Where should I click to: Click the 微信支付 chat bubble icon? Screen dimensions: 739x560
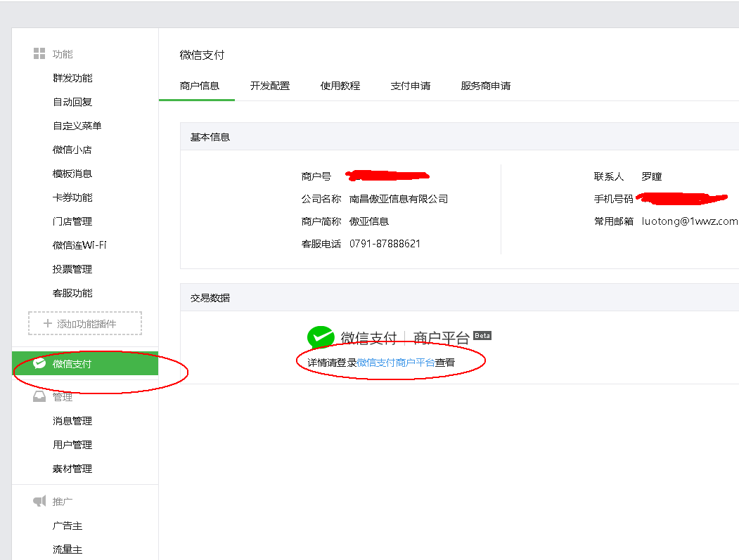pyautogui.click(x=39, y=364)
